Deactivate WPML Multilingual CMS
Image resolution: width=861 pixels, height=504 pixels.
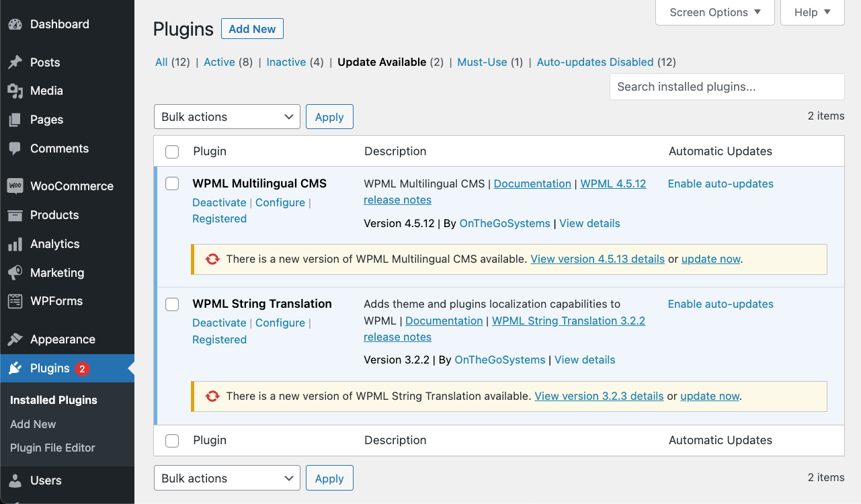click(x=219, y=202)
